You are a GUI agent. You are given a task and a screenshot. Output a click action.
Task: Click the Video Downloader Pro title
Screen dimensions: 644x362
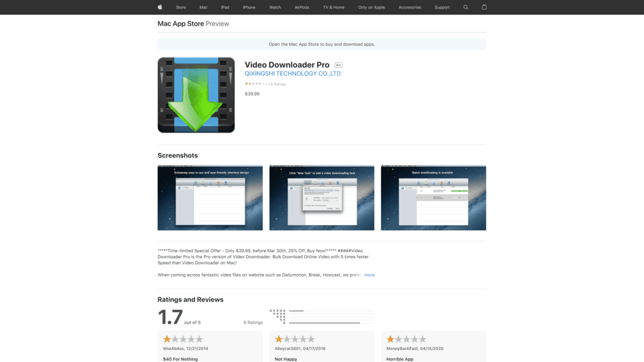287,65
